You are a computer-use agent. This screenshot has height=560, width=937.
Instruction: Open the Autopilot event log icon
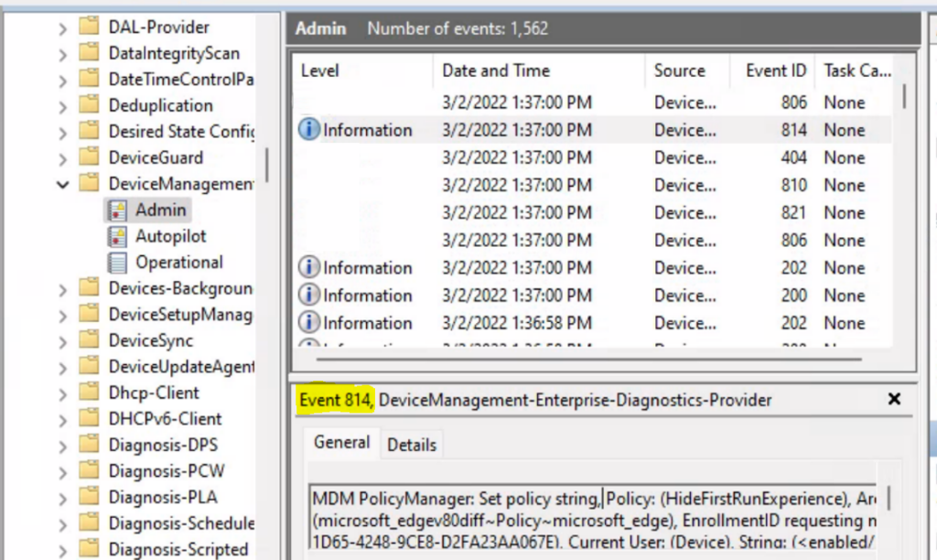(x=117, y=235)
